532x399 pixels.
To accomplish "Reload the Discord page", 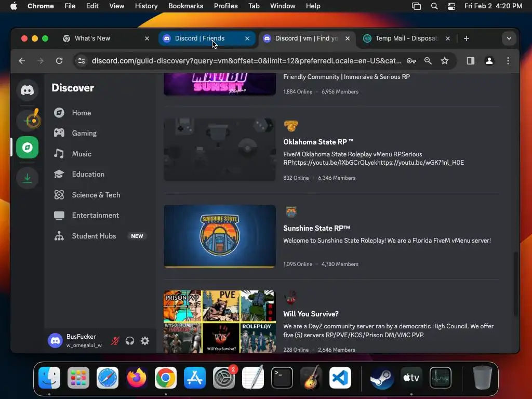I will pos(59,61).
